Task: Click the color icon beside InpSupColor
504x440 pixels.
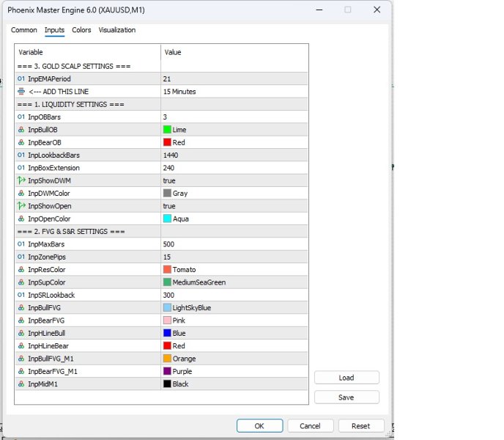Action: pos(21,282)
